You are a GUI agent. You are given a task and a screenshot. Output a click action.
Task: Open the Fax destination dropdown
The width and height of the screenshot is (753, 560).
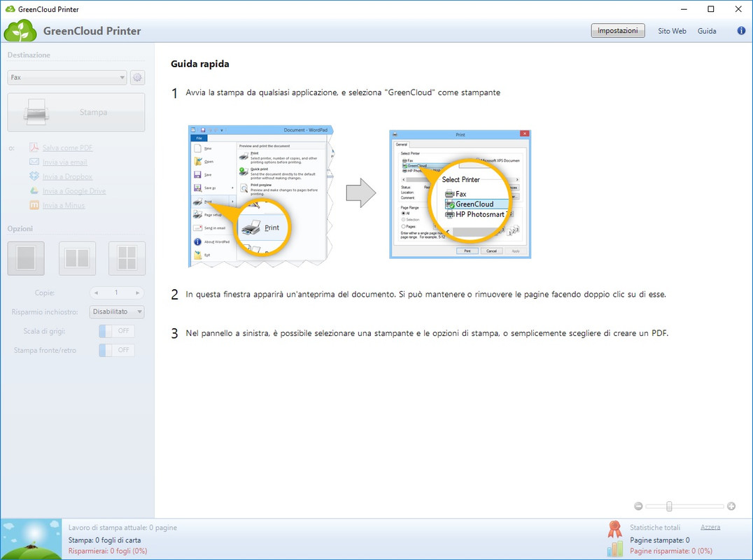(66, 77)
